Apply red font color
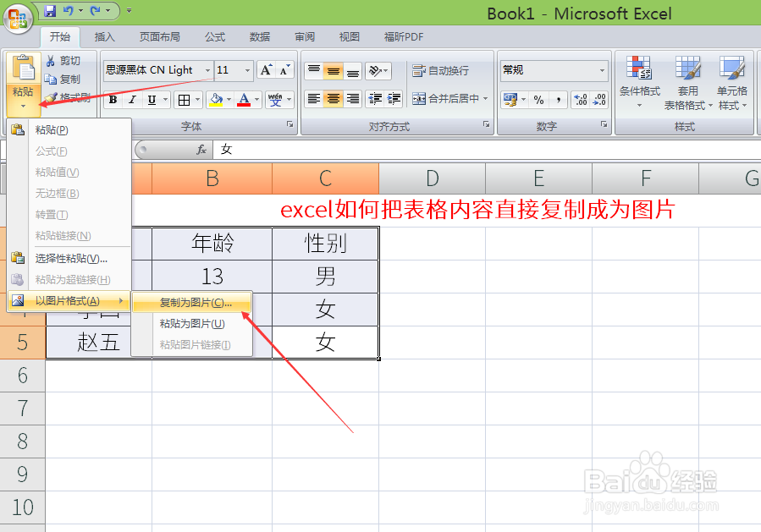The width and height of the screenshot is (761, 532). 244,100
